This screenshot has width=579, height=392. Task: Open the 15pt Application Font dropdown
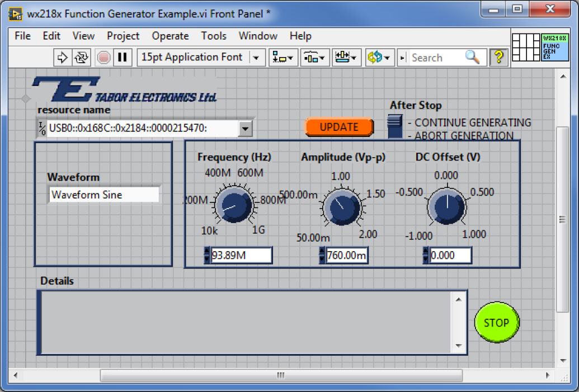click(256, 57)
